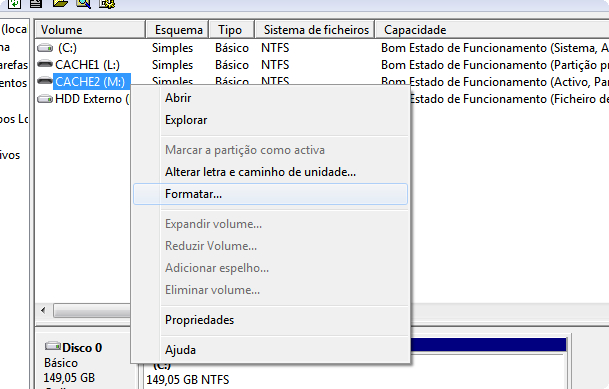Choose Abrir from the context menu
The width and height of the screenshot is (609, 389).
coord(270,98)
